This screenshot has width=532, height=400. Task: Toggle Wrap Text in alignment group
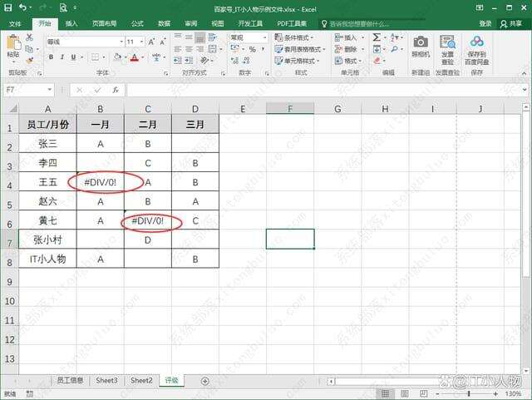213,37
